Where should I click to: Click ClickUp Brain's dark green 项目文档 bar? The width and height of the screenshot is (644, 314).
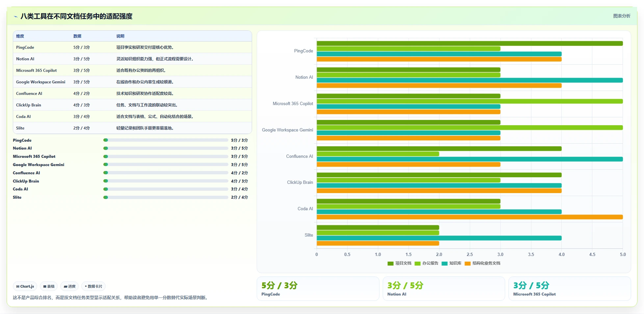[x=439, y=175]
